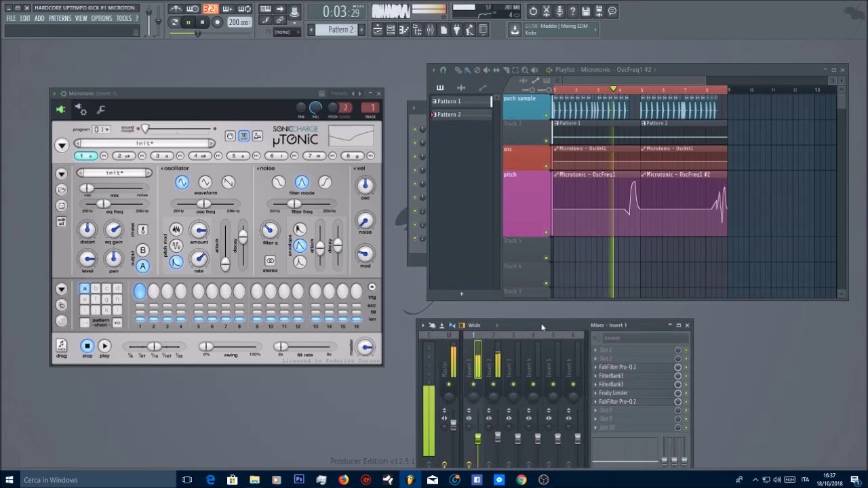The width and height of the screenshot is (868, 488).
Task: Select drum channel 1 c in Microtonic
Action: pyautogui.click(x=85, y=156)
